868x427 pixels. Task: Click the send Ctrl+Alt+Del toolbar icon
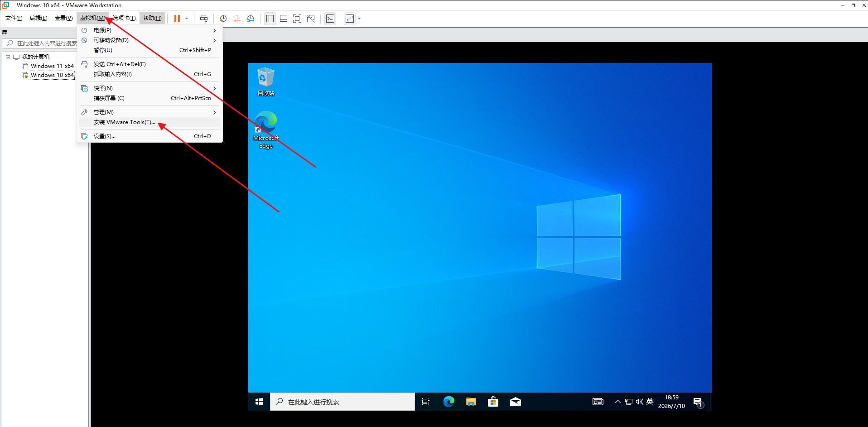pos(204,19)
